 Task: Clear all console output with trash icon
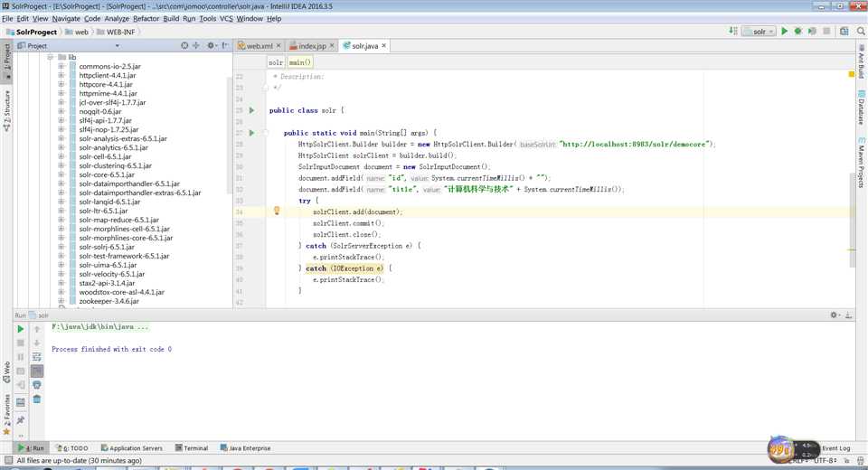36,399
